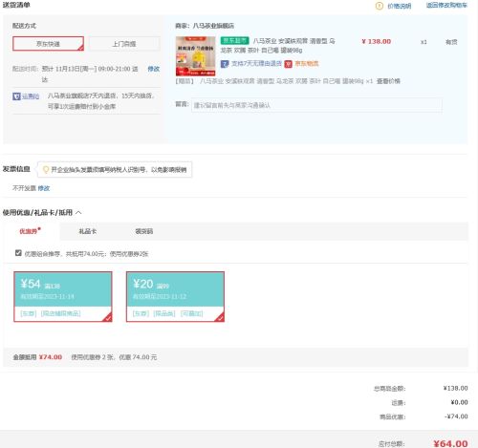Deselect the ¥54 coupon card
The image size is (478, 448).
point(63,296)
